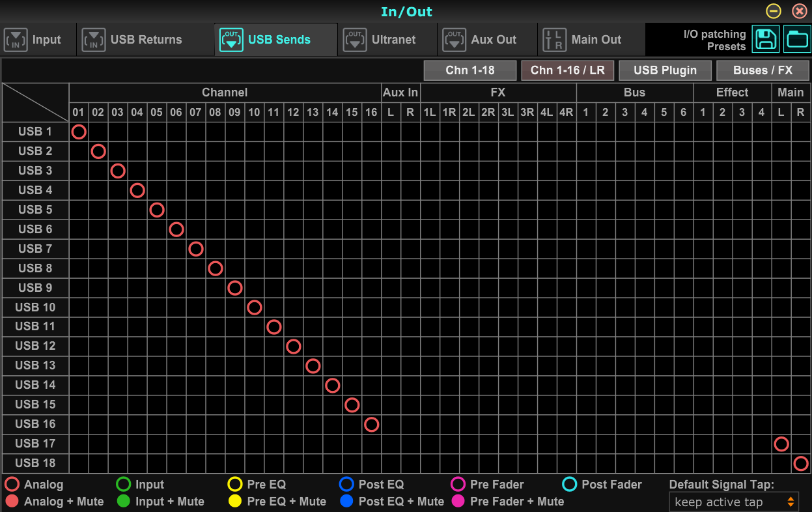This screenshot has height=512, width=812.
Task: Switch to the USB Sends tab
Action: pos(279,40)
